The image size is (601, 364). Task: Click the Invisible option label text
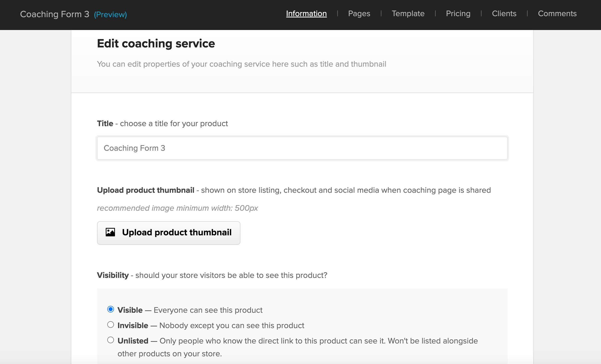[133, 326]
